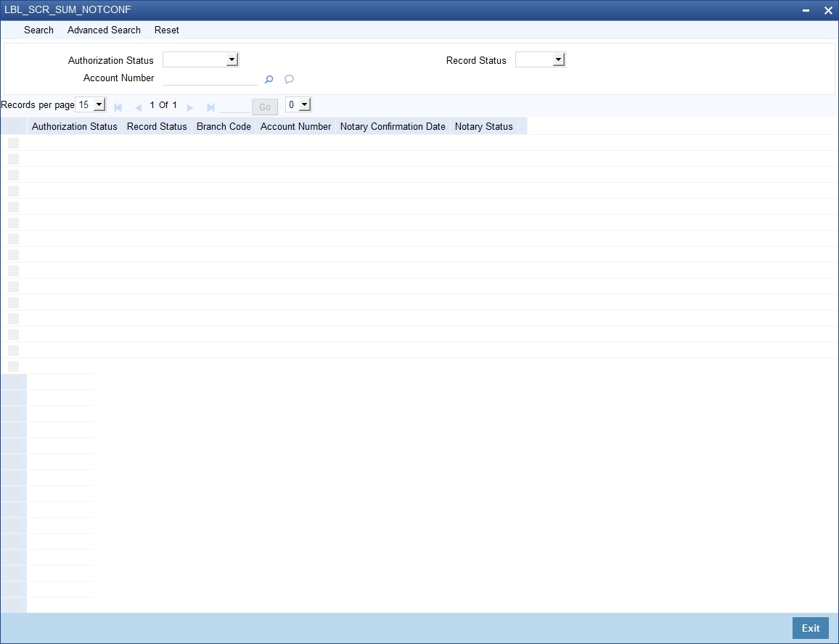Viewport: 839px width, 644px height.
Task: Click the Go button
Action: [x=265, y=107]
